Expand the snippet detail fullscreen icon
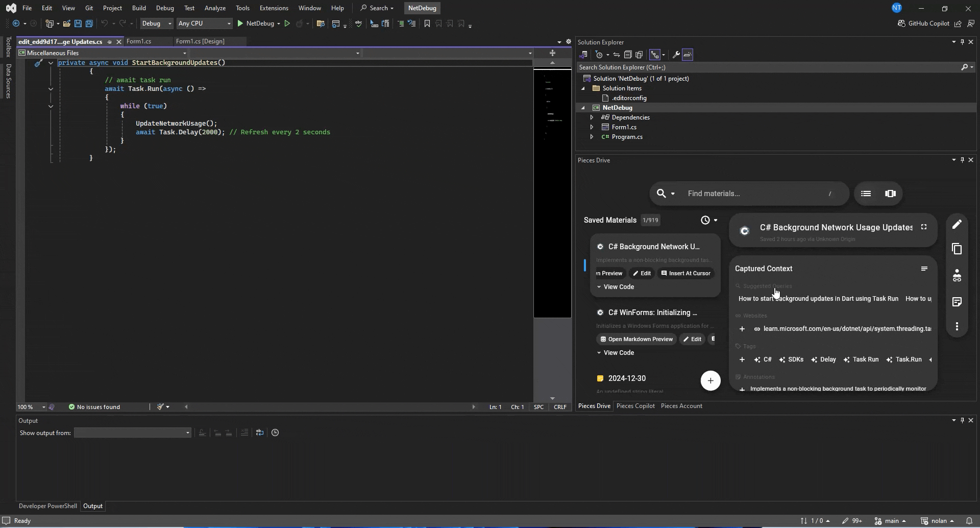Image resolution: width=980 pixels, height=528 pixels. [x=924, y=227]
